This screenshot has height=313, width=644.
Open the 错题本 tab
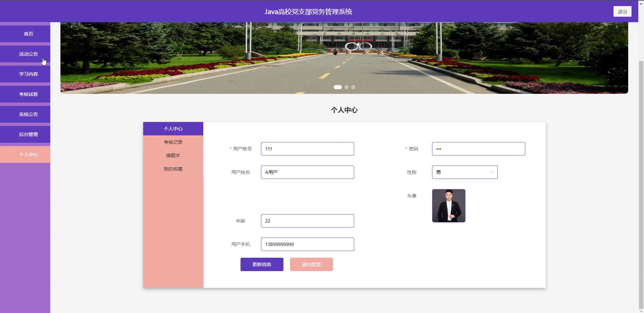click(173, 155)
